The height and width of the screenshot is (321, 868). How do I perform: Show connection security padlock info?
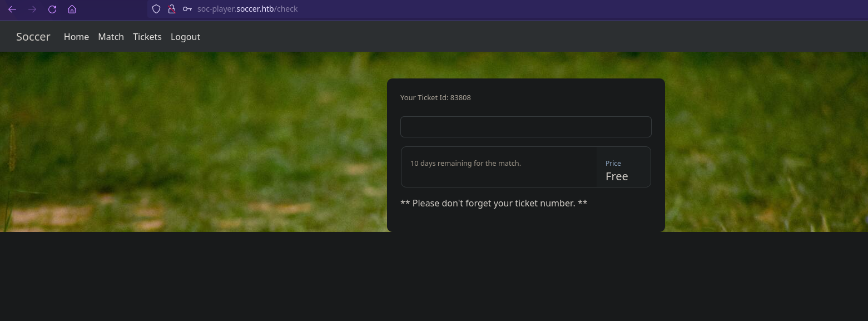172,9
